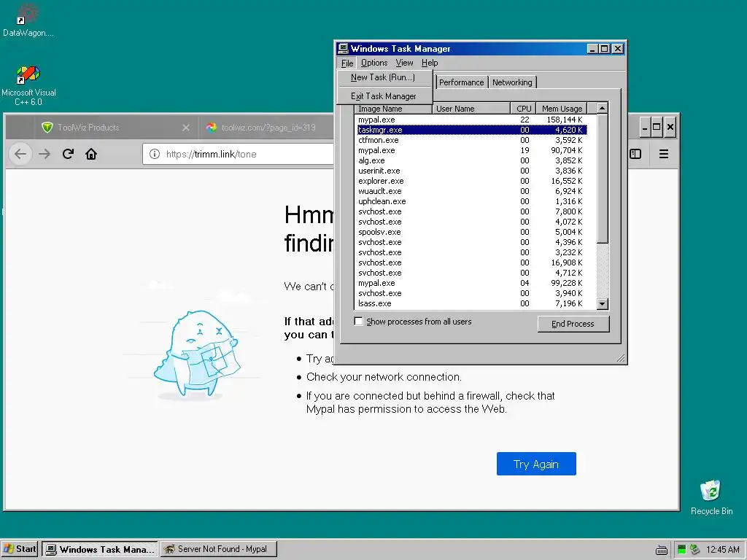Show site info icon in address bar
Image resolution: width=747 pixels, height=560 pixels.
(155, 154)
